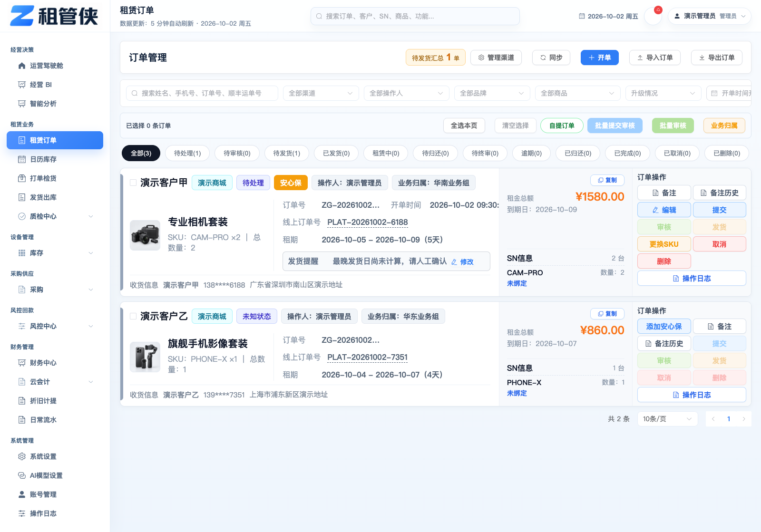761x532 pixels.
Task: Expand the 风控中心 sidebar menu
Action: click(x=55, y=326)
